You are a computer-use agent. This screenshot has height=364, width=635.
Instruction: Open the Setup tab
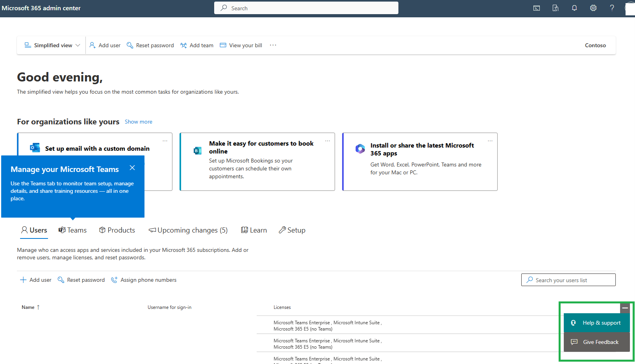point(292,230)
